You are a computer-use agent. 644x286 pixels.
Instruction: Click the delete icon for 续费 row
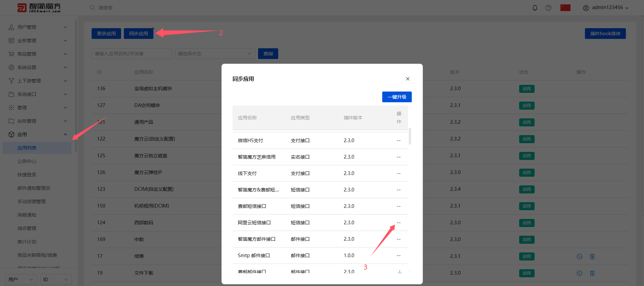coord(592,256)
